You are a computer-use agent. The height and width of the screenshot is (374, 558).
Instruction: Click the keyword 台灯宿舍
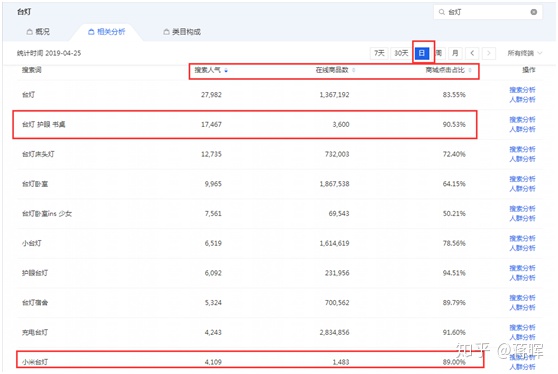tap(35, 303)
